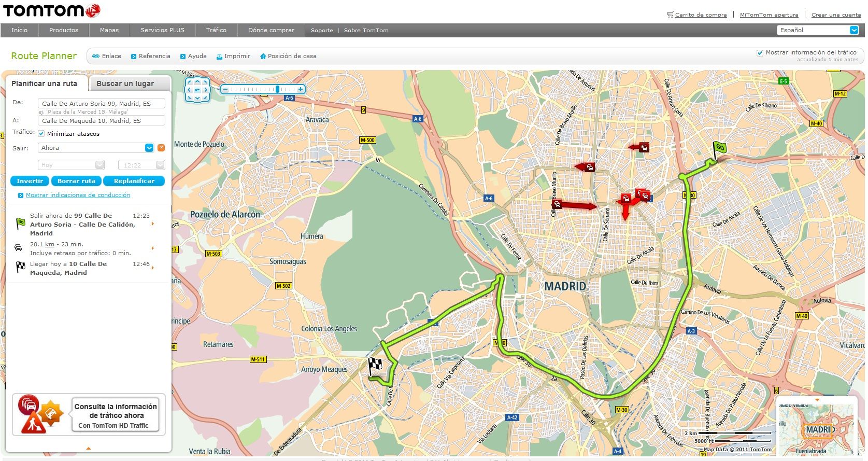Open the Salir 'Ahora' dropdown
The width and height of the screenshot is (868, 461).
tap(149, 148)
